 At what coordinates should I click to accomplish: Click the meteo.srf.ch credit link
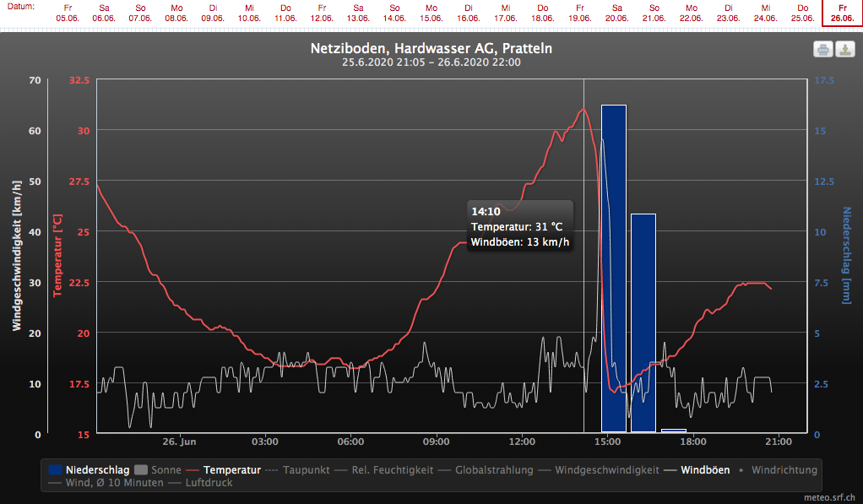click(829, 497)
